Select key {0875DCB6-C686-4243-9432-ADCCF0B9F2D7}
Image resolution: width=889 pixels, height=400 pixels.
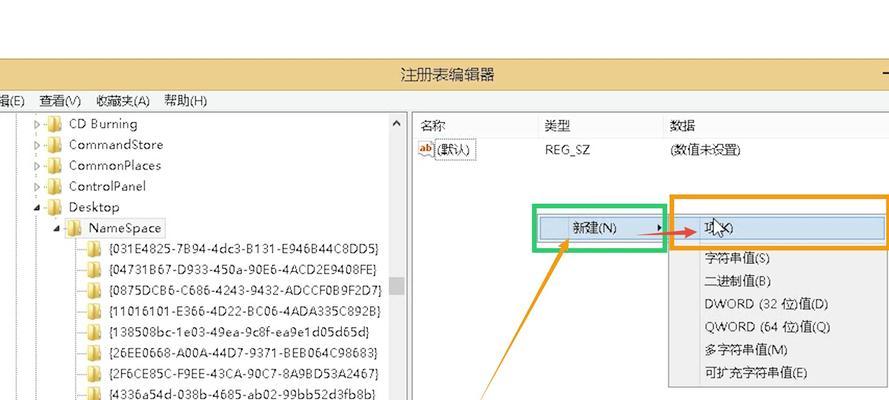(245, 291)
